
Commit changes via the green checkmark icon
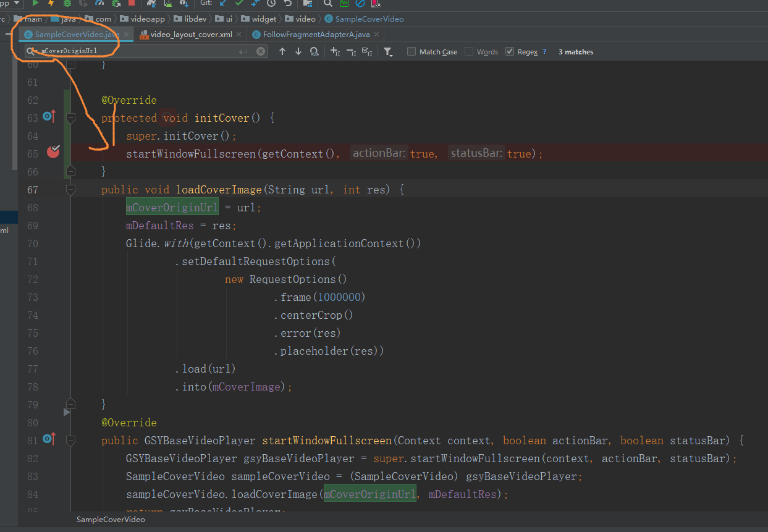tap(238, 4)
